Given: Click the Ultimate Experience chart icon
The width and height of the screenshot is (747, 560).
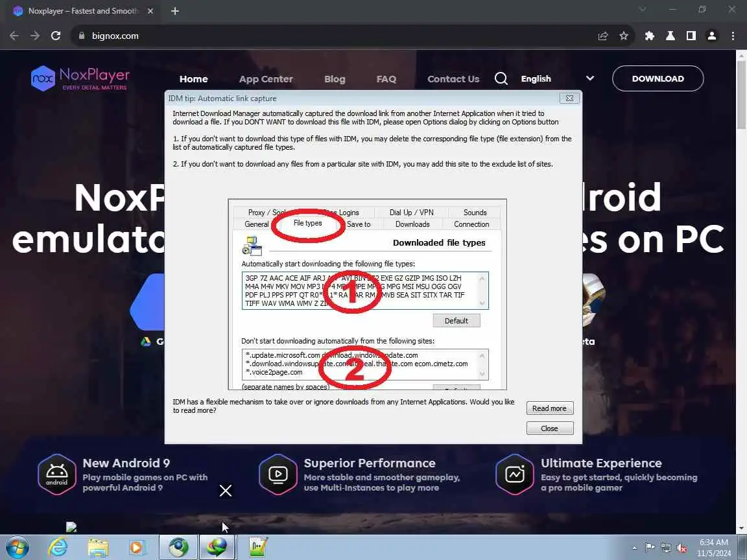Looking at the screenshot, I should point(514,474).
